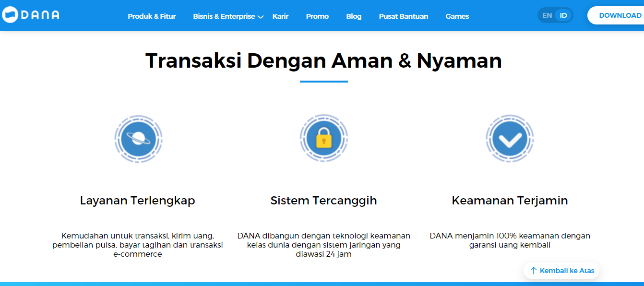The image size is (644, 286).
Task: Click the description about teknologi keamanan
Action: pyautogui.click(x=324, y=245)
